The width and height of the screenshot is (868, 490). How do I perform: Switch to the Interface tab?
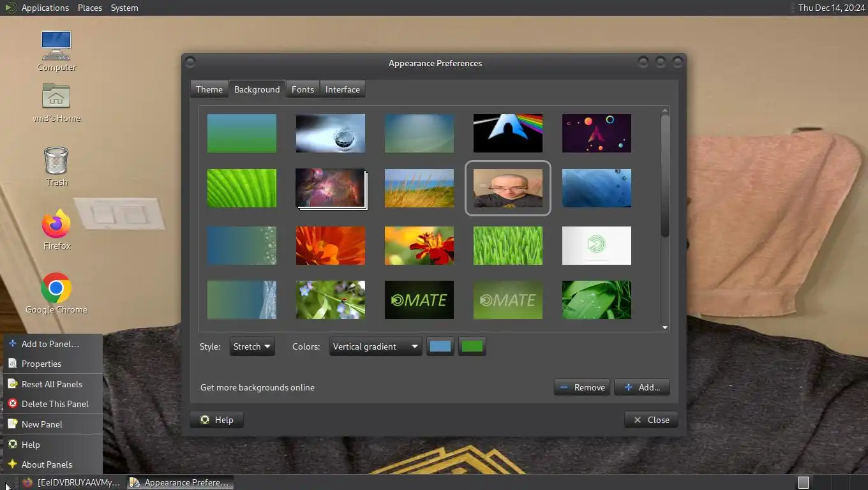pos(343,89)
